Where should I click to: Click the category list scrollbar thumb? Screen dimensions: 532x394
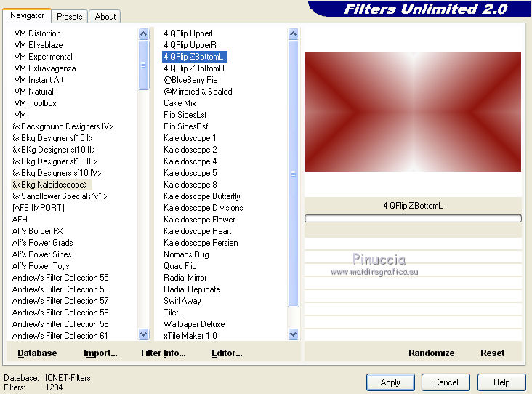[x=143, y=65]
